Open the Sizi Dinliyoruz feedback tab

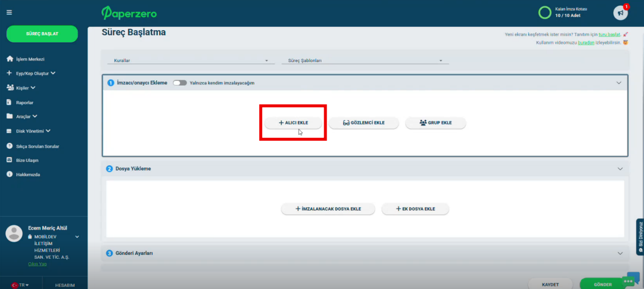point(640,237)
